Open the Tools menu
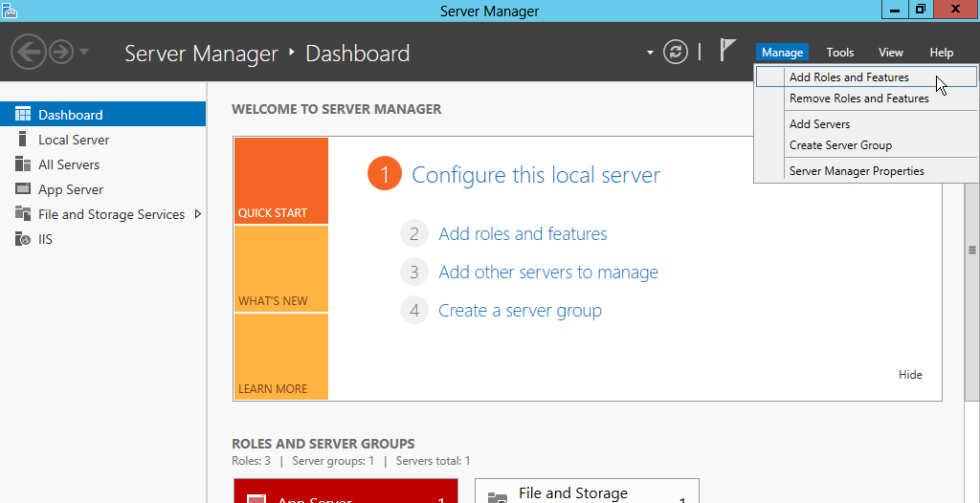 point(840,53)
